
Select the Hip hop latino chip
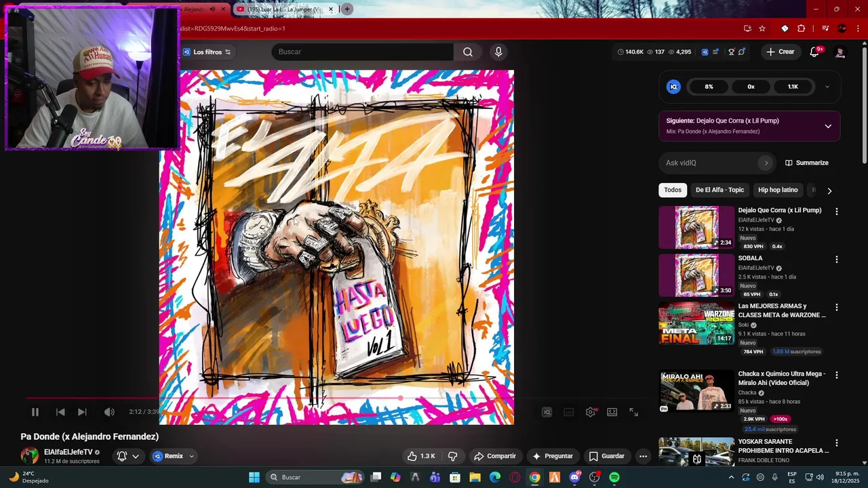click(778, 190)
